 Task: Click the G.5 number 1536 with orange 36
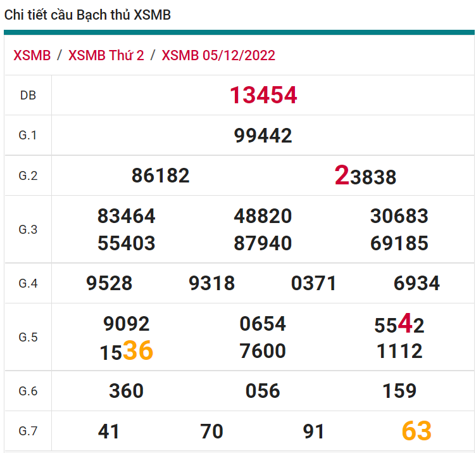click(127, 351)
